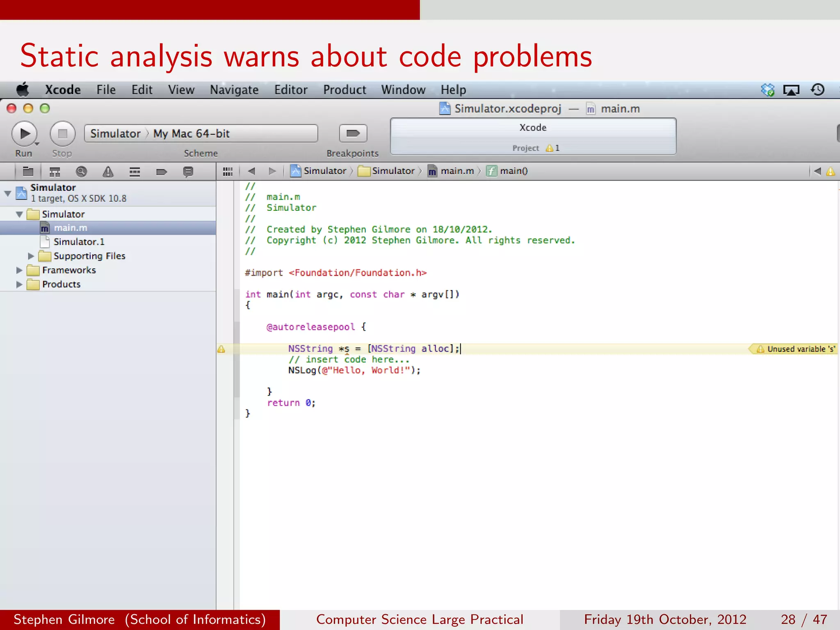The image size is (840, 630).
Task: Click Simulator folder in jump bar
Action: point(386,171)
